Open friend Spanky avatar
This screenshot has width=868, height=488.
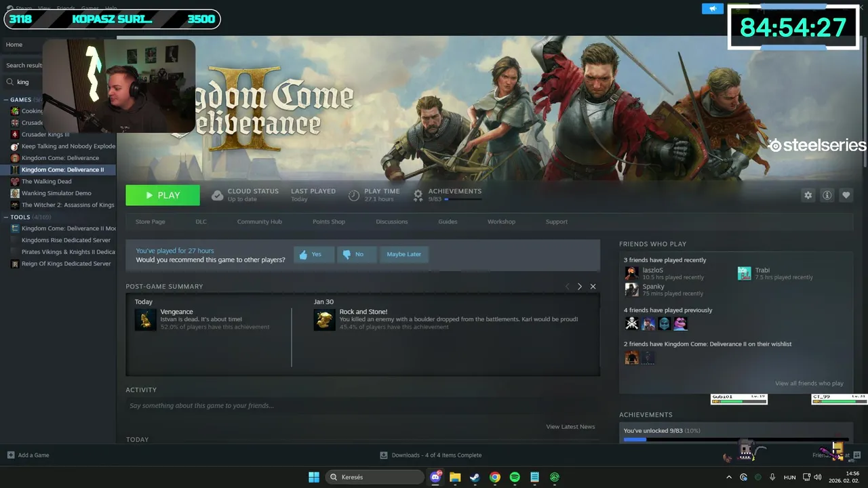[x=631, y=289]
